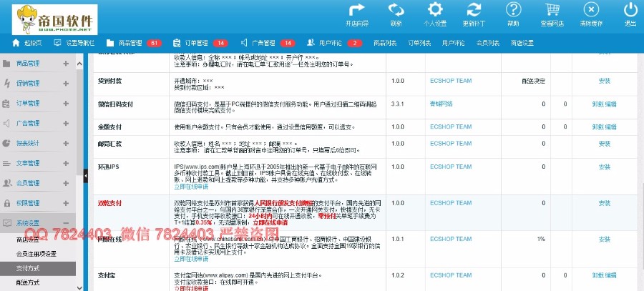Click the 查看网店 shopping cart icon

[552, 10]
